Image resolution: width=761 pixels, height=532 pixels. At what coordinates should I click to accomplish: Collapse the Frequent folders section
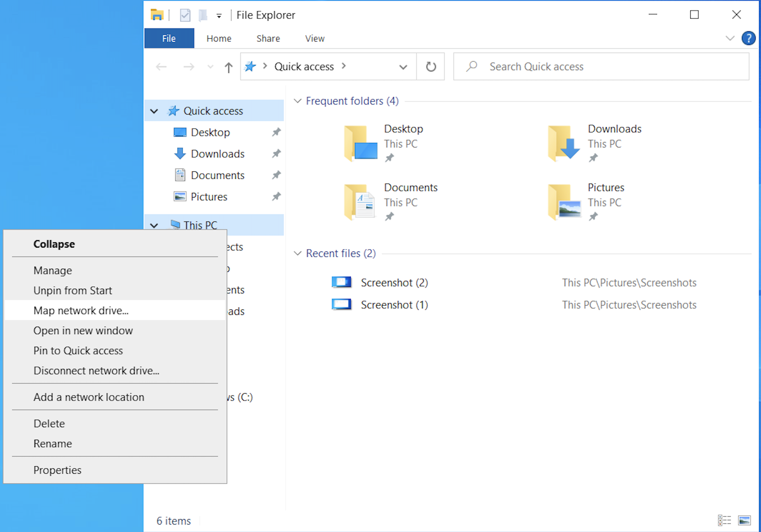click(298, 101)
